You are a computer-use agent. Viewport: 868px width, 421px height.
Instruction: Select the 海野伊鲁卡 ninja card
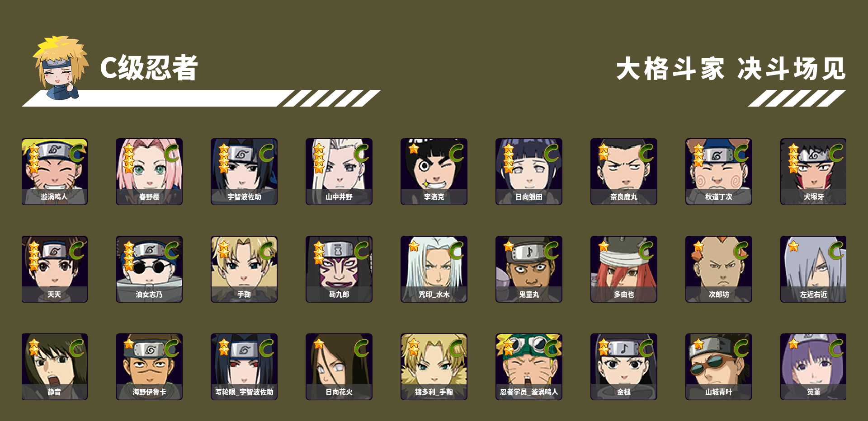tap(149, 367)
